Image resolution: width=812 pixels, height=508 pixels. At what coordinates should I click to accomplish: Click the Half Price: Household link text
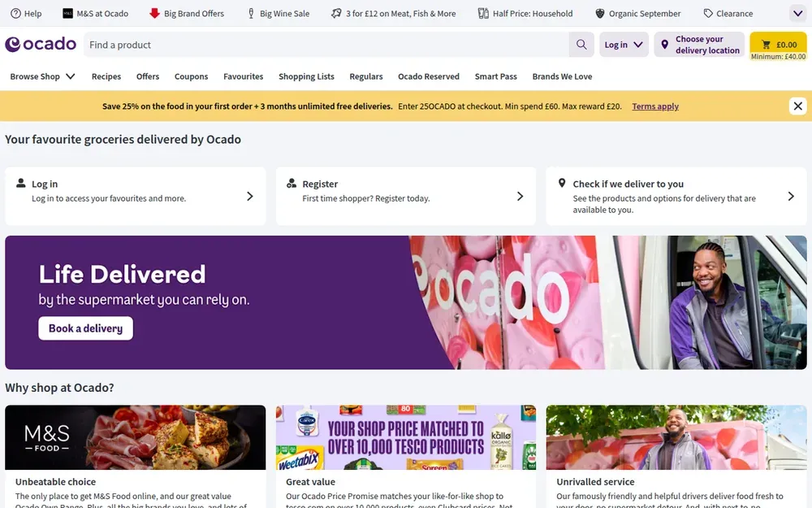(533, 14)
